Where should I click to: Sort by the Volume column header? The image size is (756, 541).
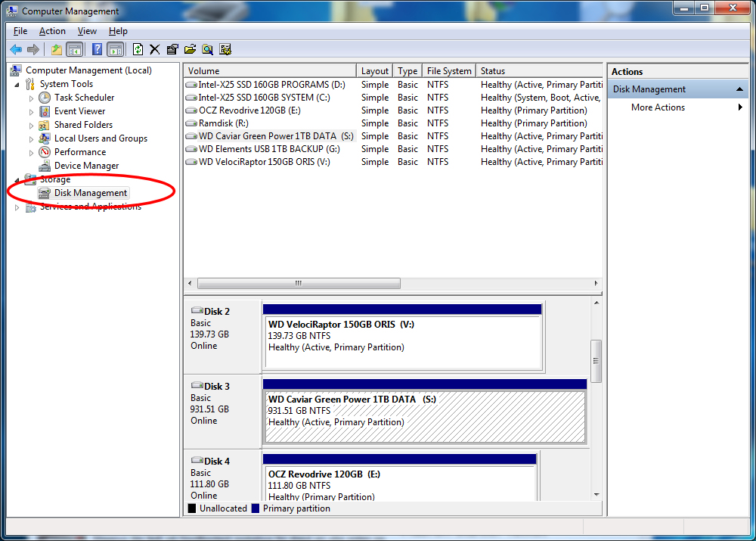pyautogui.click(x=270, y=71)
